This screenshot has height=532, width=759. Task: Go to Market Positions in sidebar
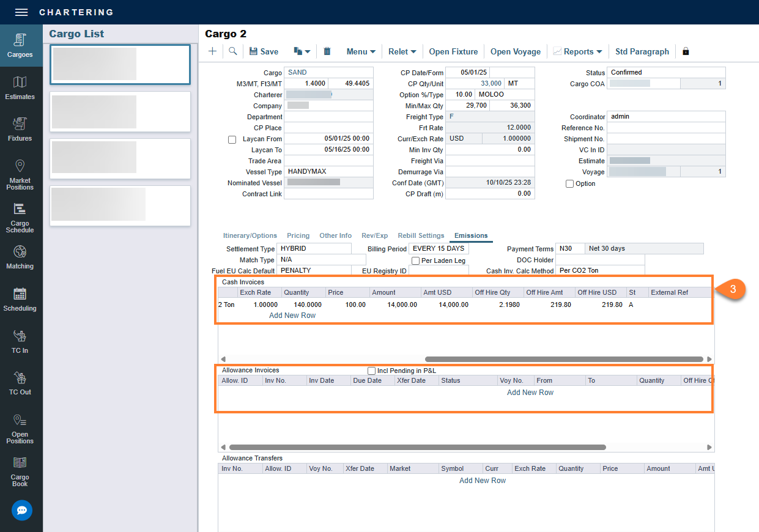click(20, 174)
